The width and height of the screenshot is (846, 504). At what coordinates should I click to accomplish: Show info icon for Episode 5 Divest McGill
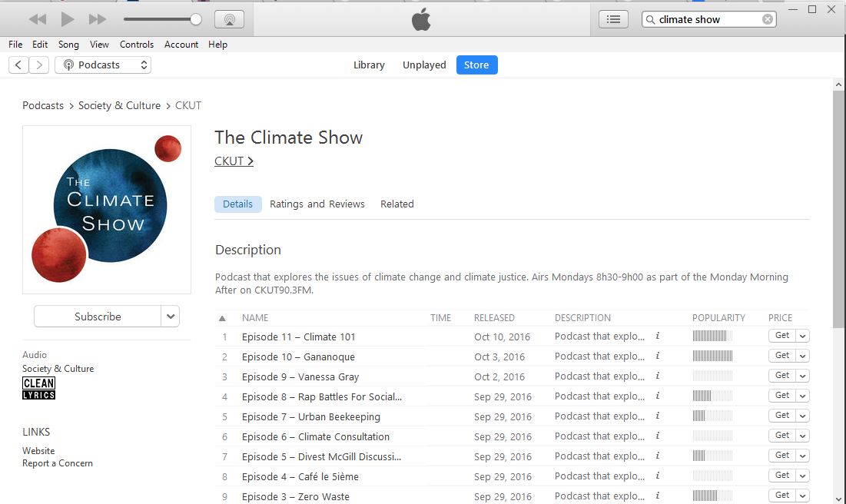(657, 456)
